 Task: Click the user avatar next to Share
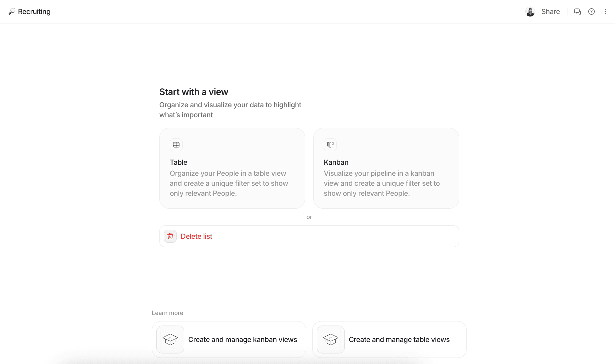[530, 11]
